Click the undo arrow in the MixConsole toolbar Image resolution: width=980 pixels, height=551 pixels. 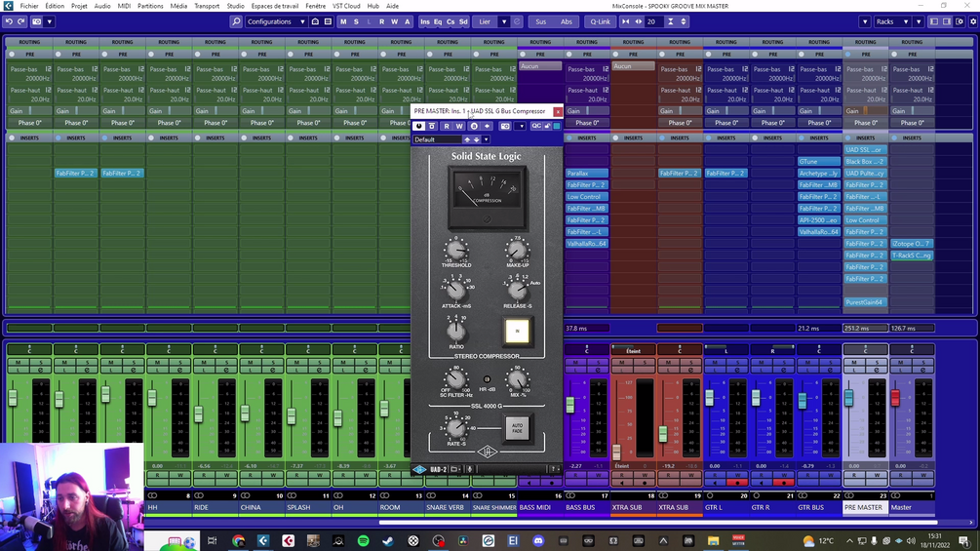tap(9, 21)
